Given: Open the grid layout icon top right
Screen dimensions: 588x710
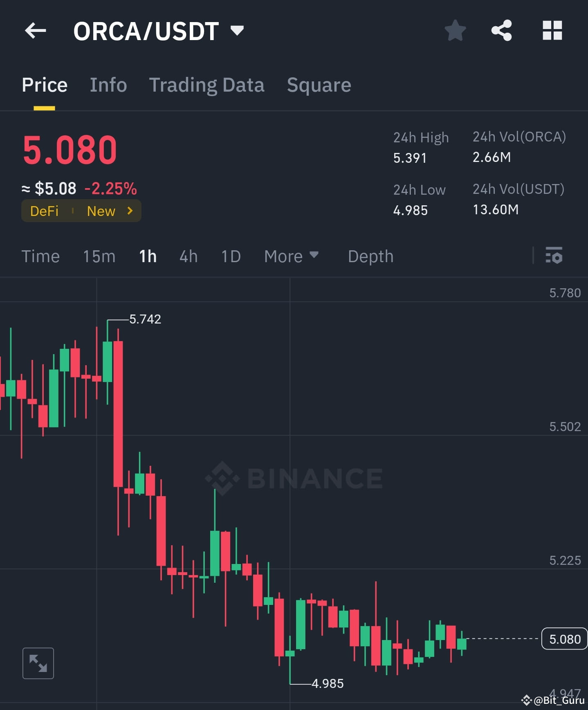Looking at the screenshot, I should (552, 29).
